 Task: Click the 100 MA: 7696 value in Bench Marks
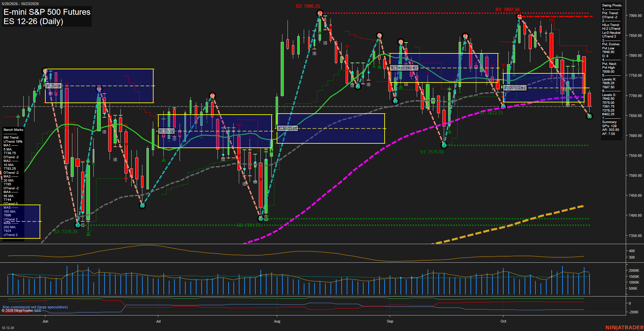pyautogui.click(x=10, y=213)
